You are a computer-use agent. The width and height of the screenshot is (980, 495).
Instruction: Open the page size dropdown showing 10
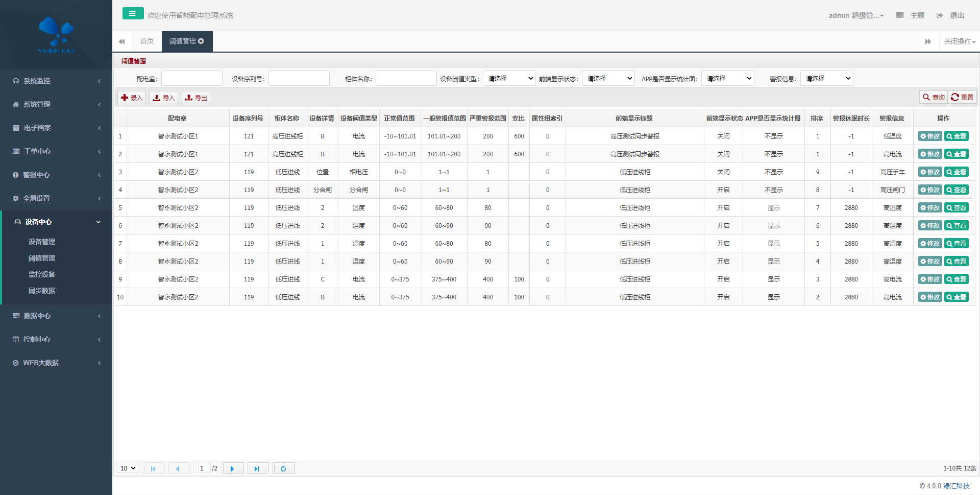[x=128, y=468]
